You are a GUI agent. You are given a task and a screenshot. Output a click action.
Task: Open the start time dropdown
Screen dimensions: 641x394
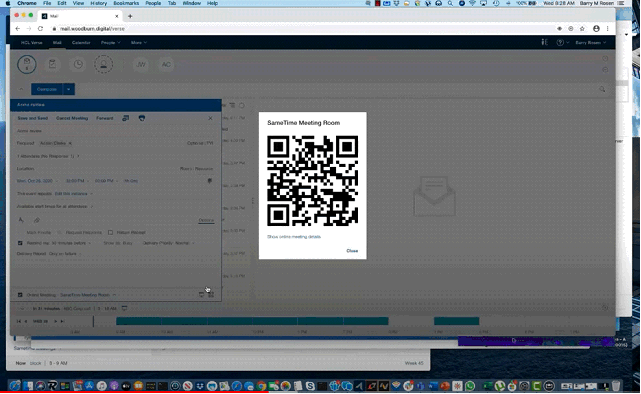coord(77,181)
